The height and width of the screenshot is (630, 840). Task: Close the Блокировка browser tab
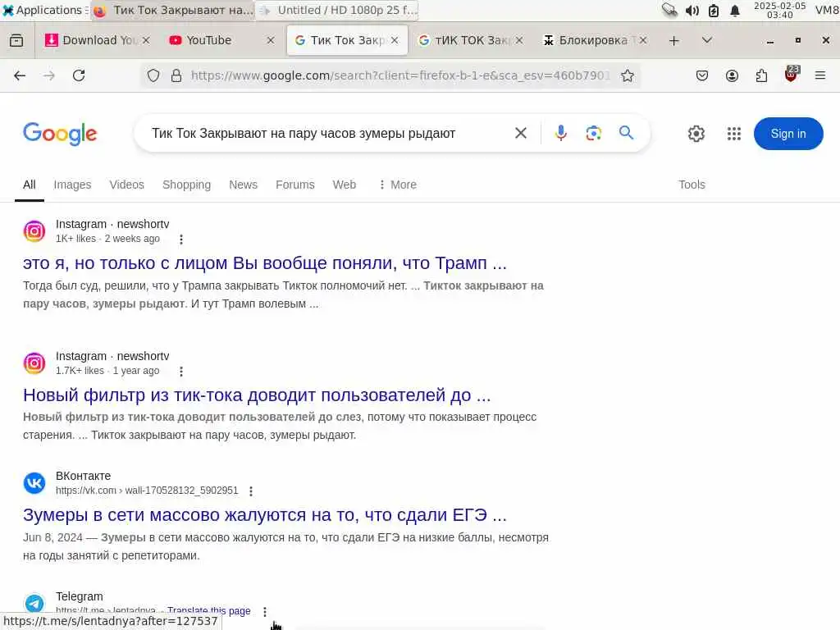(x=643, y=40)
